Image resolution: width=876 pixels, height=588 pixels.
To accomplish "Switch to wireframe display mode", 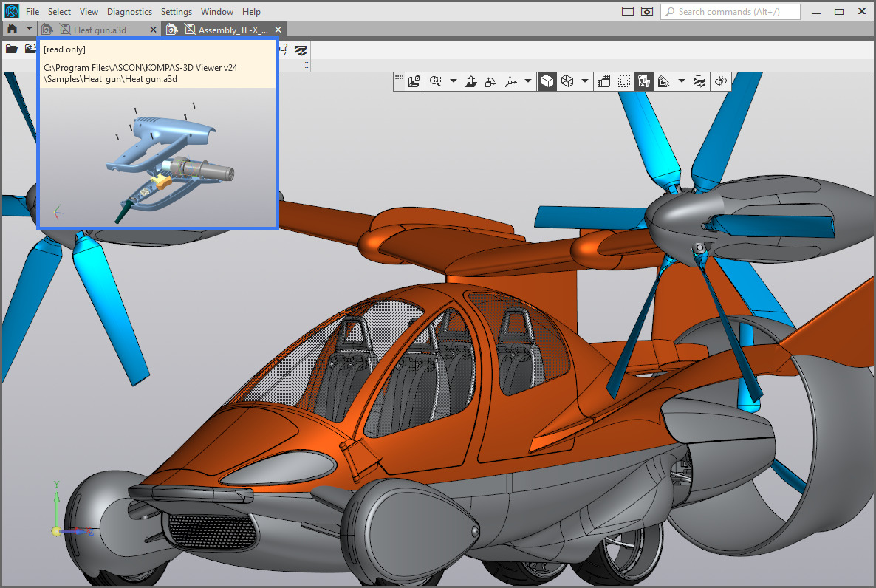I will pos(567,81).
